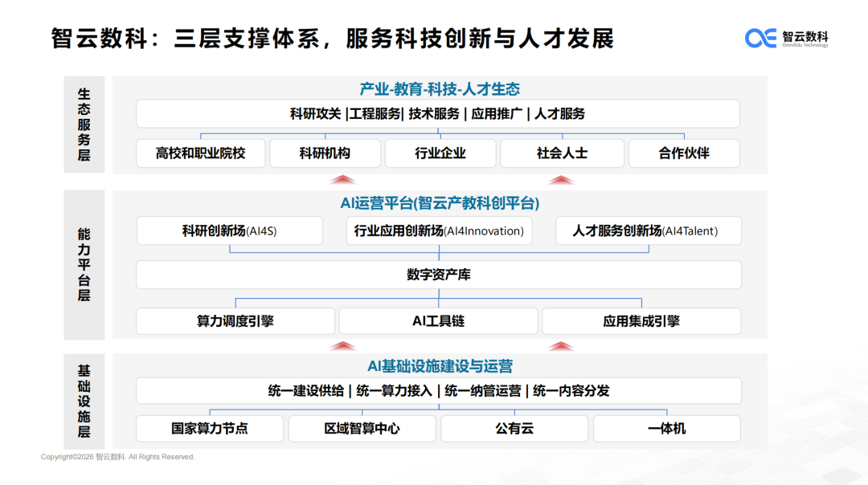Select the AI工具链 box
This screenshot has height=485, width=868.
[439, 321]
